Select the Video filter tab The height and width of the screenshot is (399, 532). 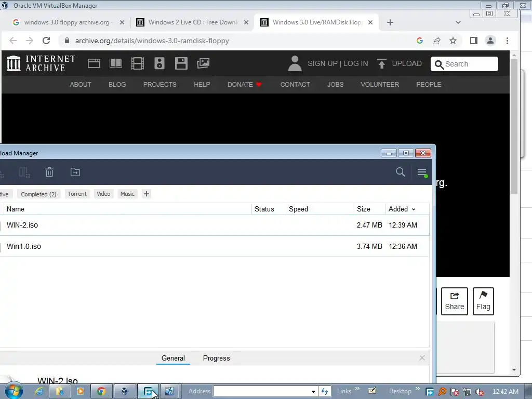pos(103,194)
